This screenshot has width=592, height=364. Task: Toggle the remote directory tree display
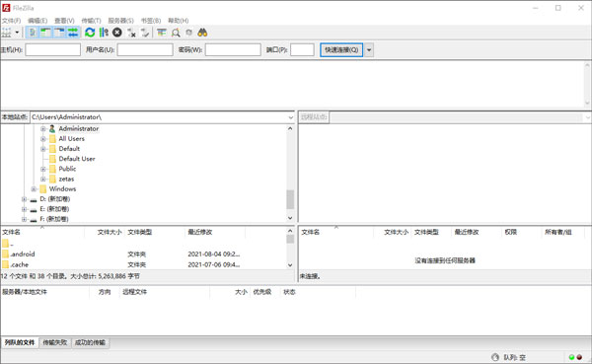tap(59, 33)
